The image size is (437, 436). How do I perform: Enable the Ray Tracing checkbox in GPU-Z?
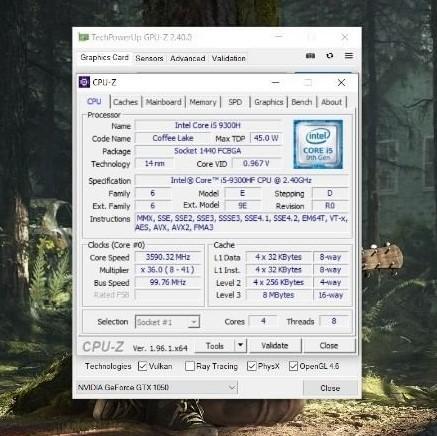[x=189, y=366]
